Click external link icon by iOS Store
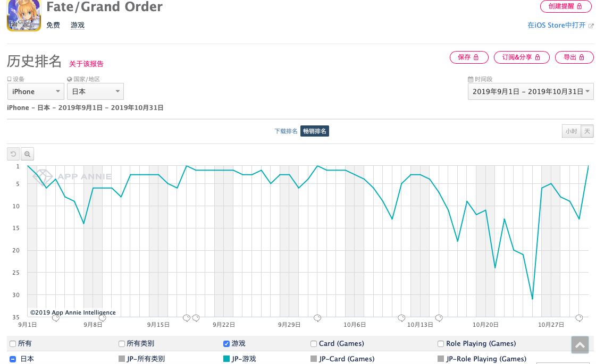Screen dimensions: 596x364 pyautogui.click(x=591, y=26)
